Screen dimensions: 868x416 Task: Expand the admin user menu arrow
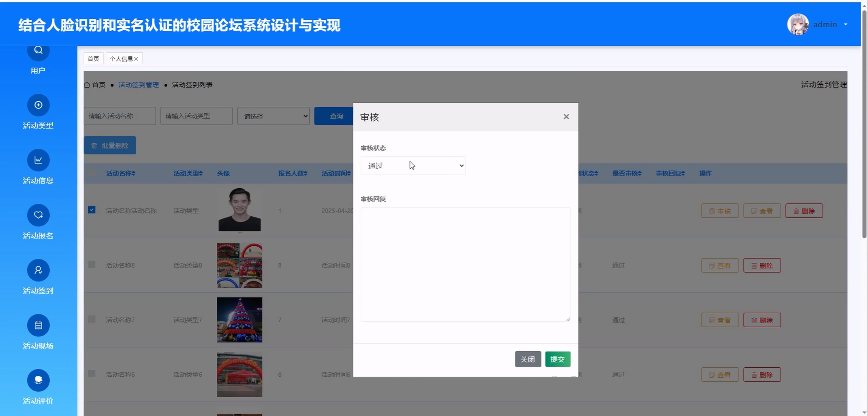tap(846, 24)
